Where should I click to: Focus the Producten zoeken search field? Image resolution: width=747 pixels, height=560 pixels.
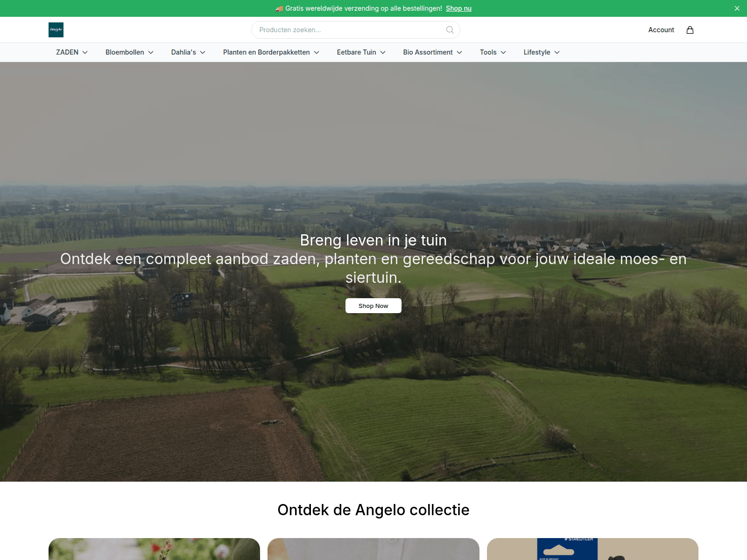356,30
